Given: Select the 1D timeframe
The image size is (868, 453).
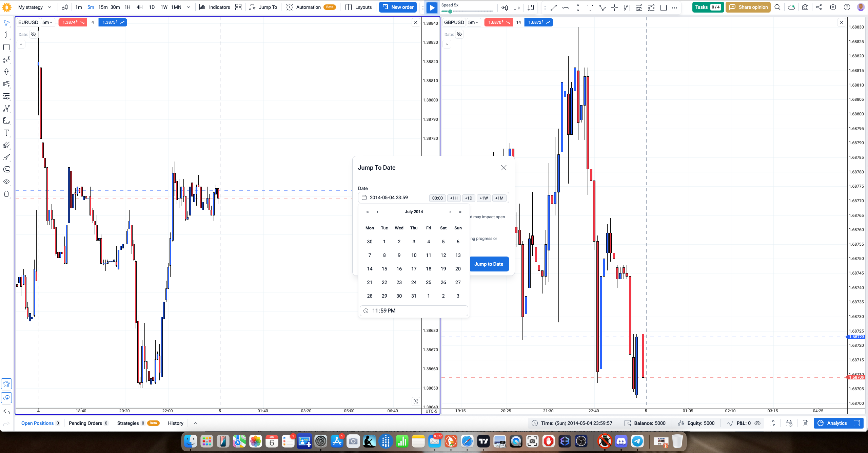Looking at the screenshot, I should 152,7.
